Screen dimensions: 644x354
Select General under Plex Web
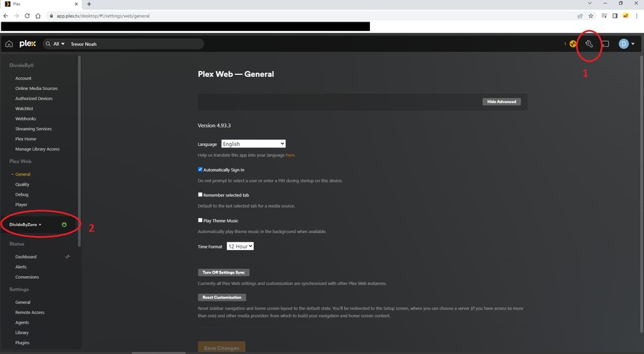pos(22,174)
